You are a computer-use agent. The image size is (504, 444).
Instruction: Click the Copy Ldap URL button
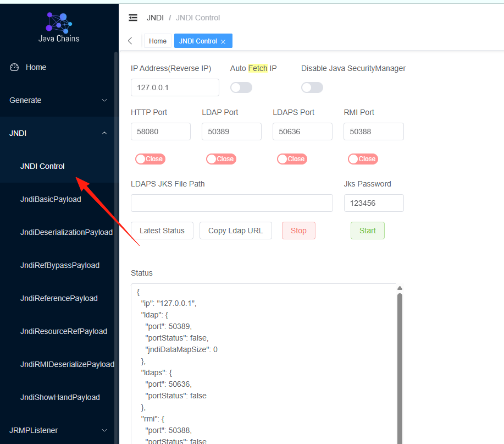click(236, 231)
